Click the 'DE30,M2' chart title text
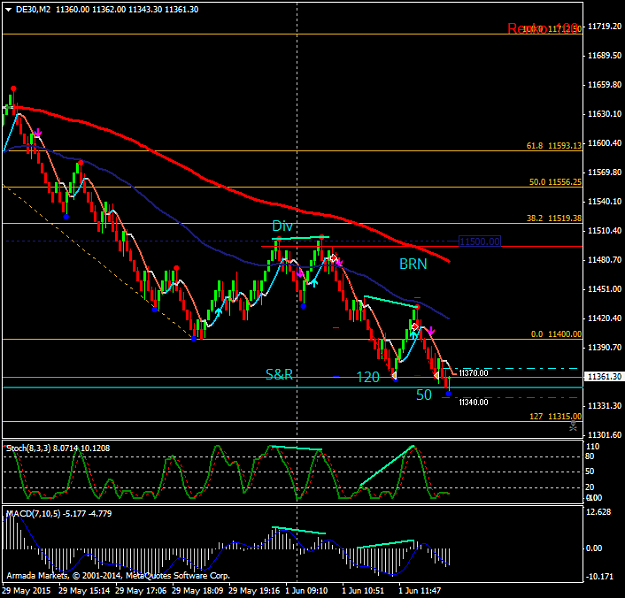This screenshot has height=598, width=625. click(x=33, y=10)
